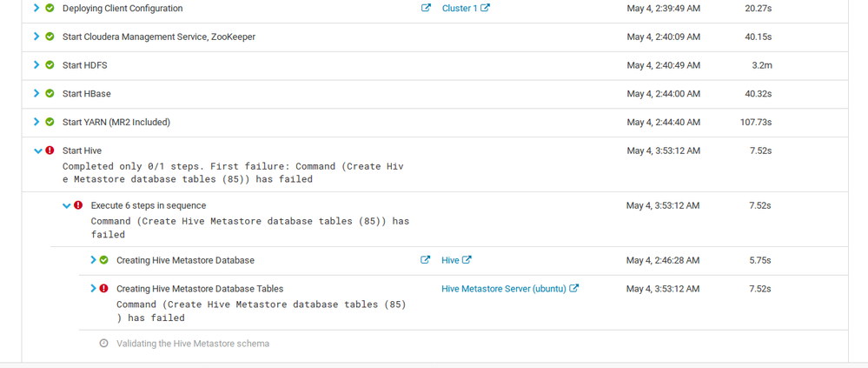Click external link icon left of Cluster 1
This screenshot has width=868, height=368.
click(426, 9)
